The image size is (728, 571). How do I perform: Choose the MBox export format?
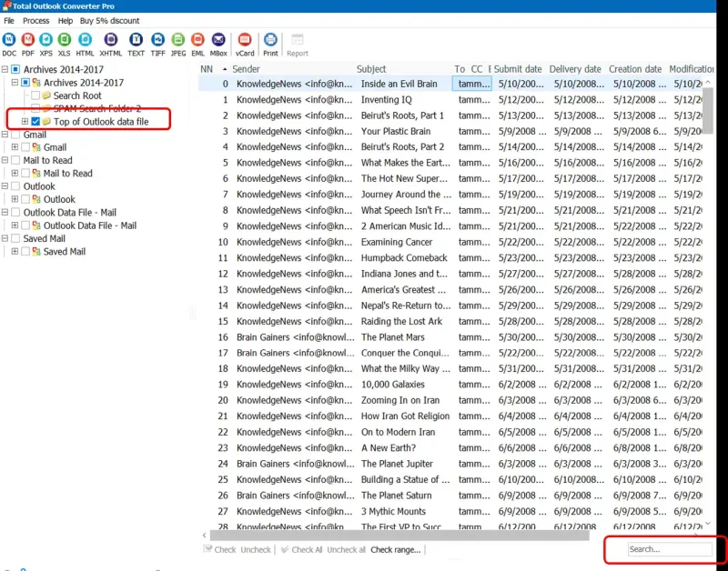pyautogui.click(x=218, y=40)
